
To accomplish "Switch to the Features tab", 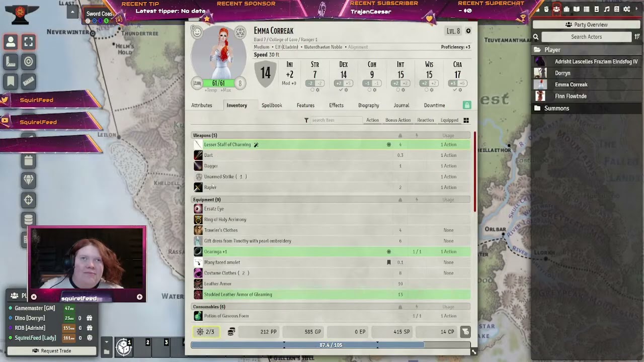I will [305, 106].
